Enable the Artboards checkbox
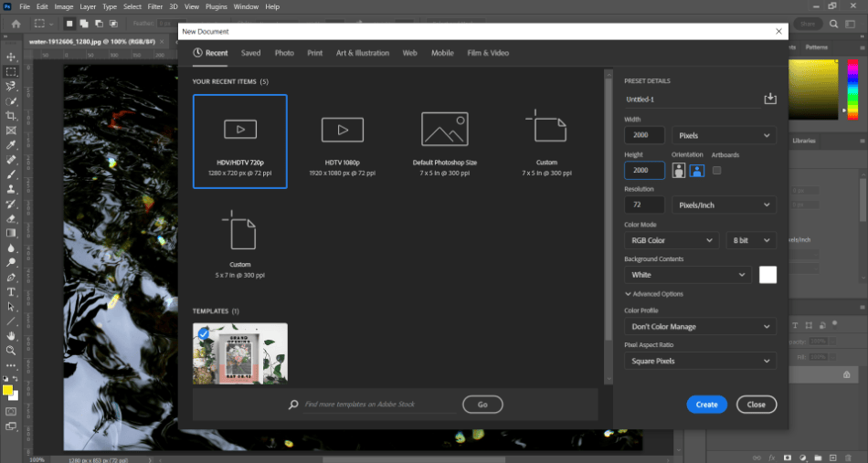868x463 pixels. (716, 170)
